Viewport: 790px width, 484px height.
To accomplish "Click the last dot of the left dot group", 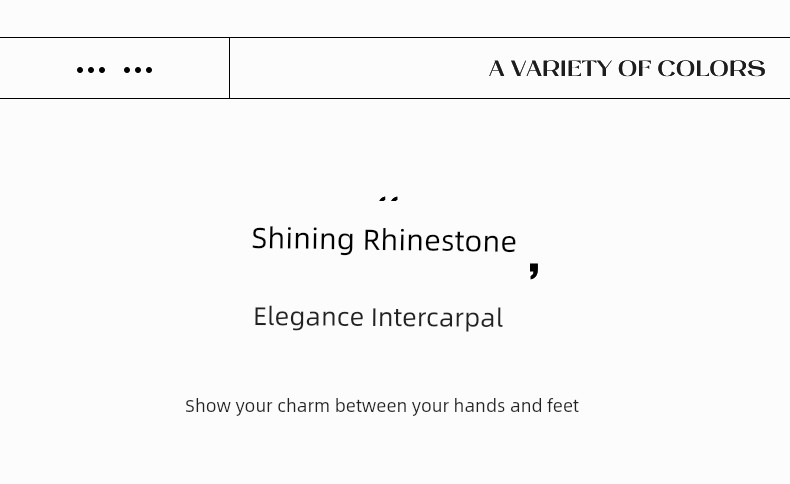I will 102,70.
